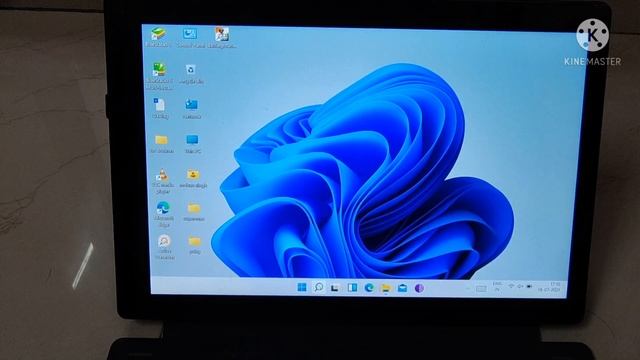Image resolution: width=640 pixels, height=360 pixels.
Task: Open File Explorer from the taskbar
Action: [386, 288]
